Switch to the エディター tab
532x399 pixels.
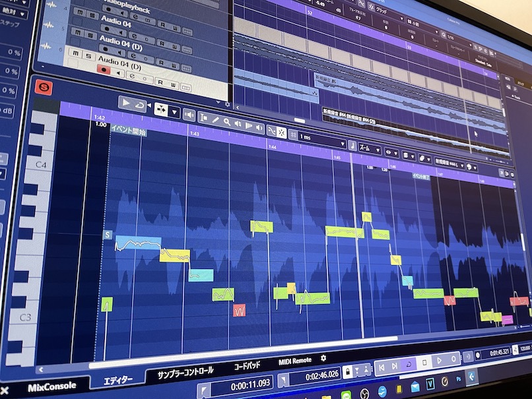tap(117, 380)
